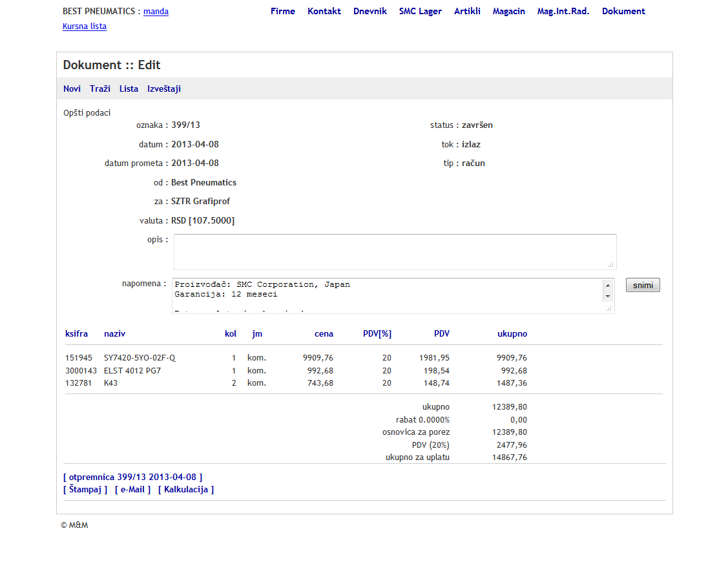This screenshot has height=566, width=728.
Task: Select Dokument in top navigation
Action: click(x=623, y=11)
